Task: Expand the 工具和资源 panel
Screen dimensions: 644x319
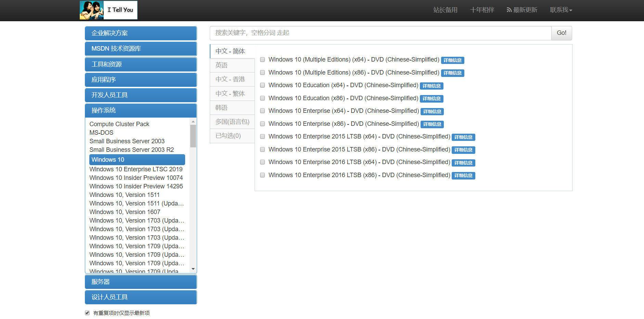Action: (x=141, y=64)
